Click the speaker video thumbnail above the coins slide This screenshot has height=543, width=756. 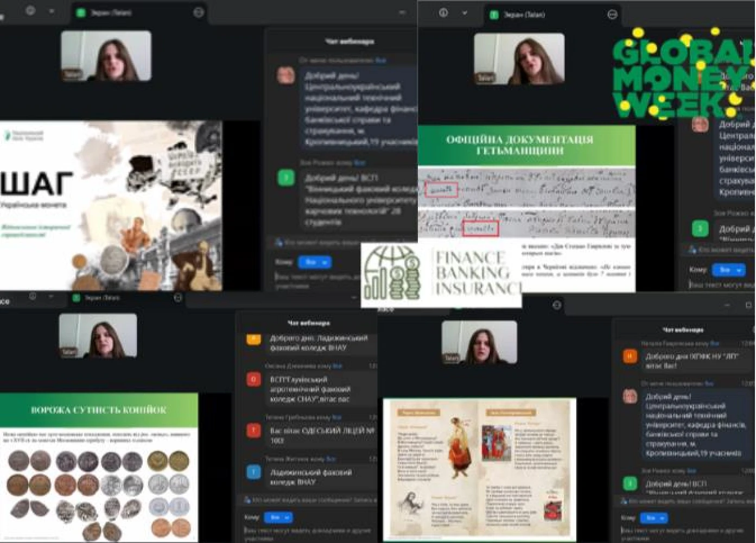click(x=98, y=336)
